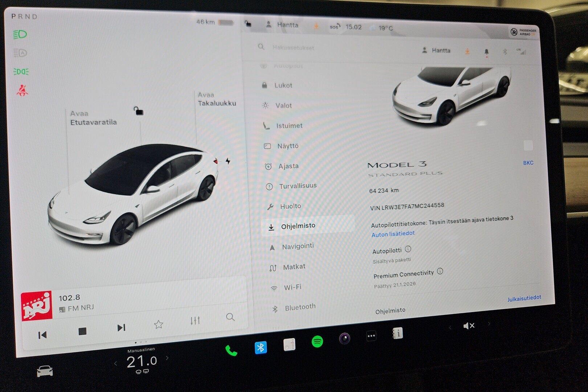Open the Lukot (locks) settings

(x=283, y=85)
